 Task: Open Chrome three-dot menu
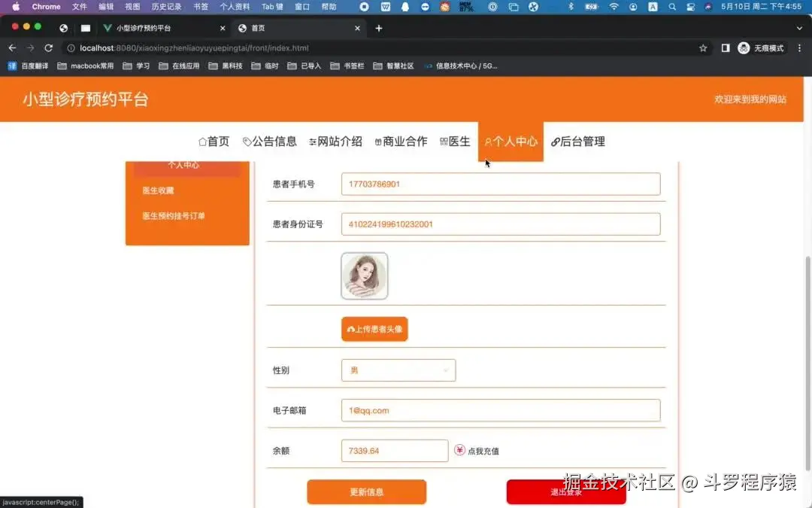point(799,48)
